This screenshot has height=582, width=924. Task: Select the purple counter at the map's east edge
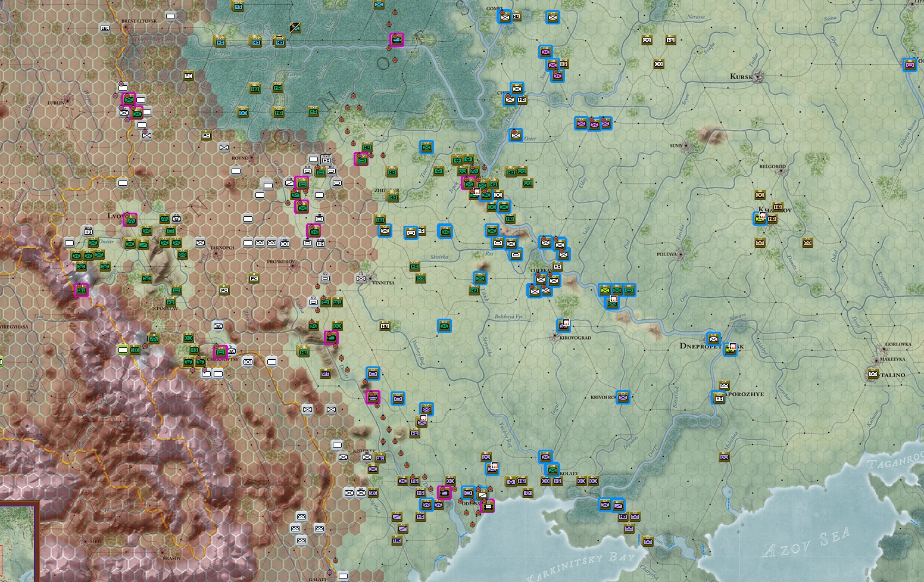click(909, 64)
